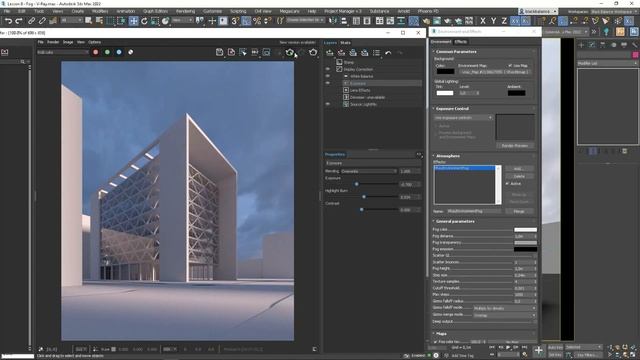Activate the Select and Move tool
Image resolution: width=640 pixels, height=360 pixels.
point(133,21)
